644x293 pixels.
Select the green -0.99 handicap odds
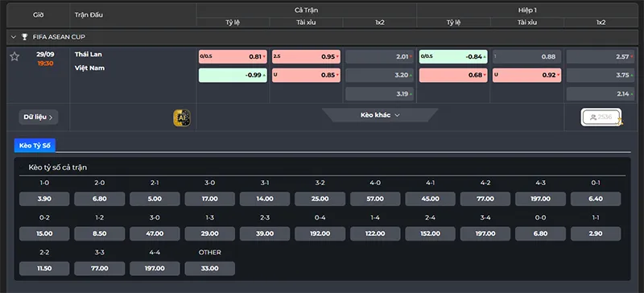(x=233, y=75)
